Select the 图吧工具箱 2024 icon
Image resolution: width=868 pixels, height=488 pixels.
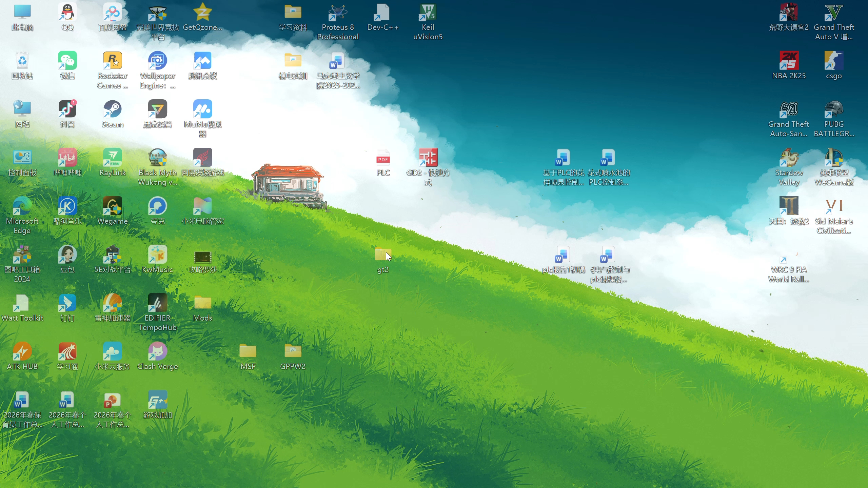click(x=22, y=255)
